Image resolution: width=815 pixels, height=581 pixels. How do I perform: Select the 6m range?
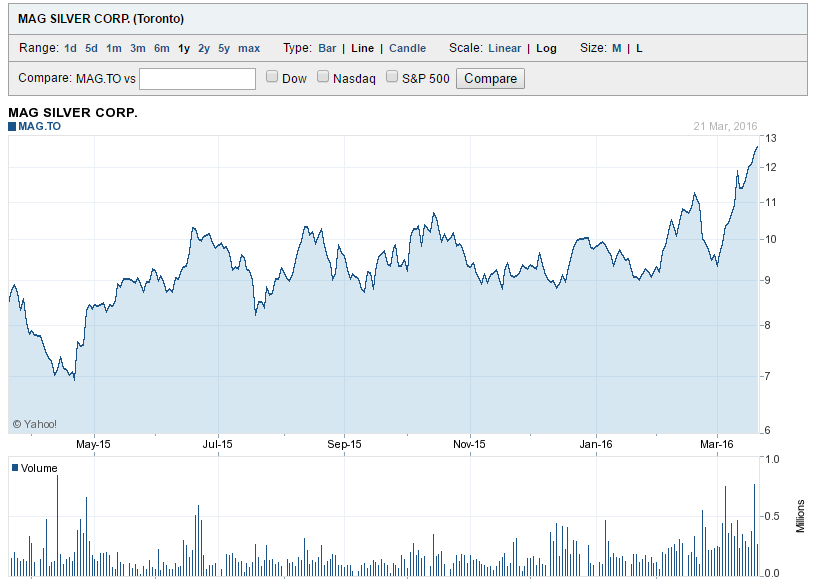click(160, 48)
